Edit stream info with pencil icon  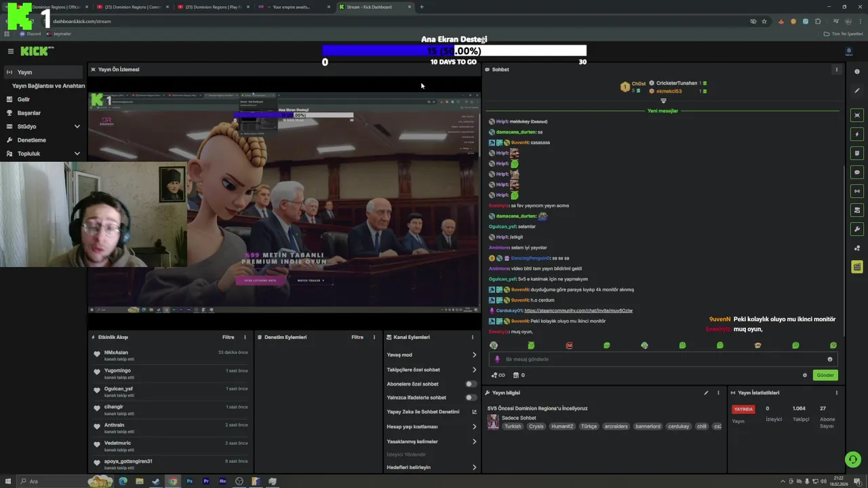click(x=706, y=392)
